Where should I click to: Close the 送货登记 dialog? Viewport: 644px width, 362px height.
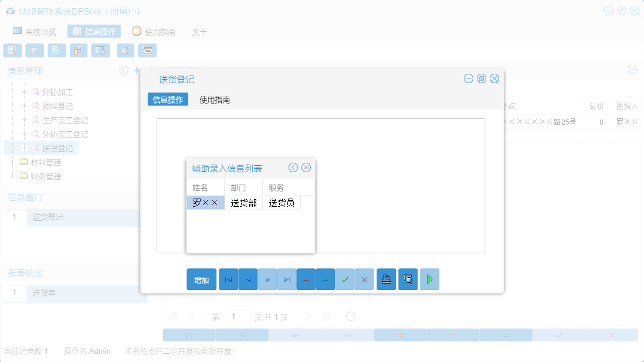[494, 78]
